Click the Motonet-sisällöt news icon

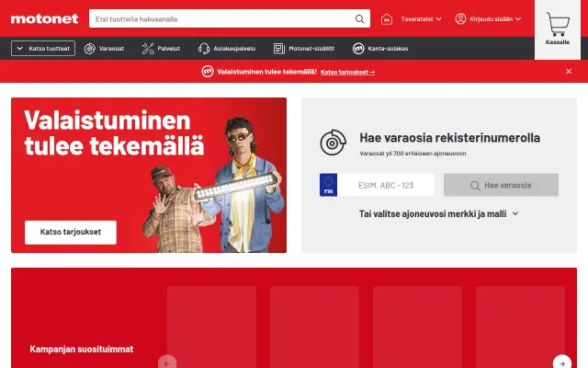pyautogui.click(x=279, y=49)
